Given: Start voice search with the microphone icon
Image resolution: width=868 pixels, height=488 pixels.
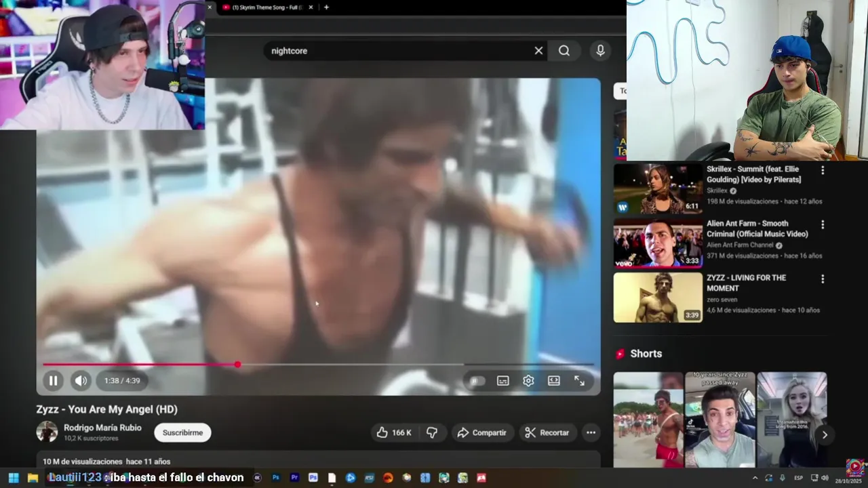Looking at the screenshot, I should coord(600,51).
